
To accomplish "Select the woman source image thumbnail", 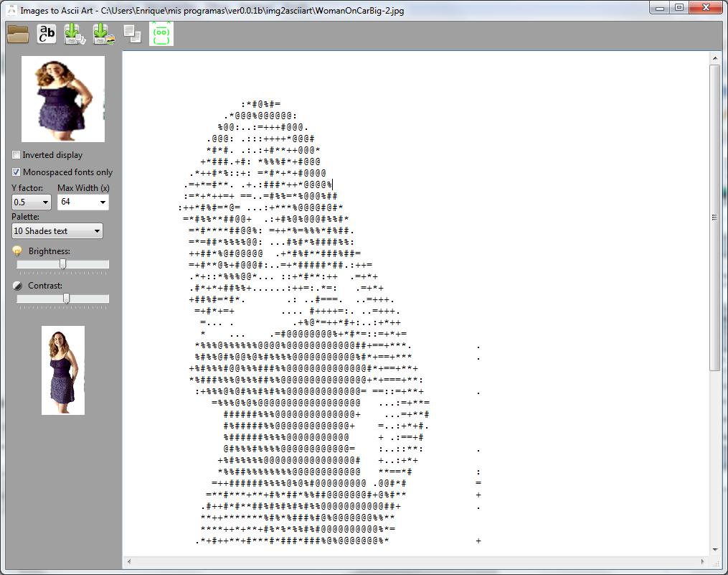I will click(62, 98).
